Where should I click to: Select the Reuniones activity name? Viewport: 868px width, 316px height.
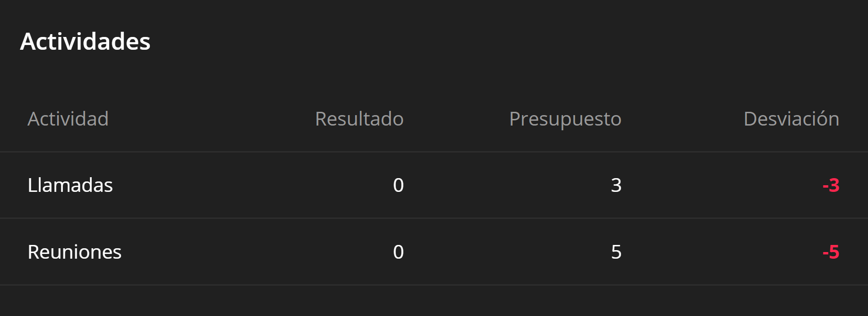pos(74,252)
